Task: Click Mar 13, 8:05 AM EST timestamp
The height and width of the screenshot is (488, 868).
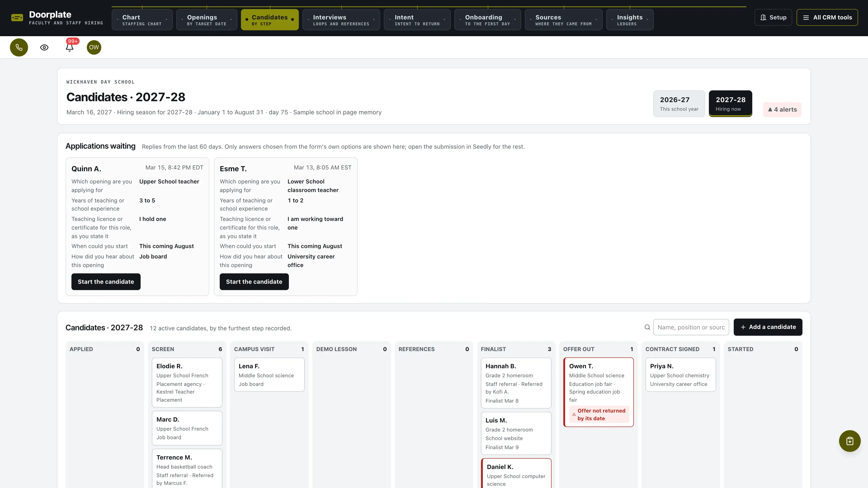Action: [x=323, y=168]
